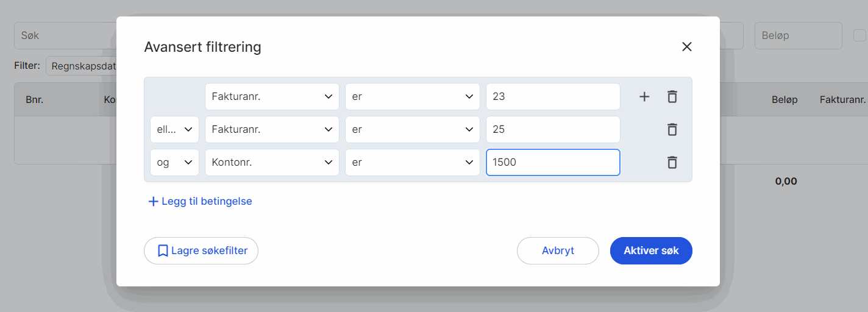Click the value field containing 23
868x312 pixels.
[x=552, y=96]
